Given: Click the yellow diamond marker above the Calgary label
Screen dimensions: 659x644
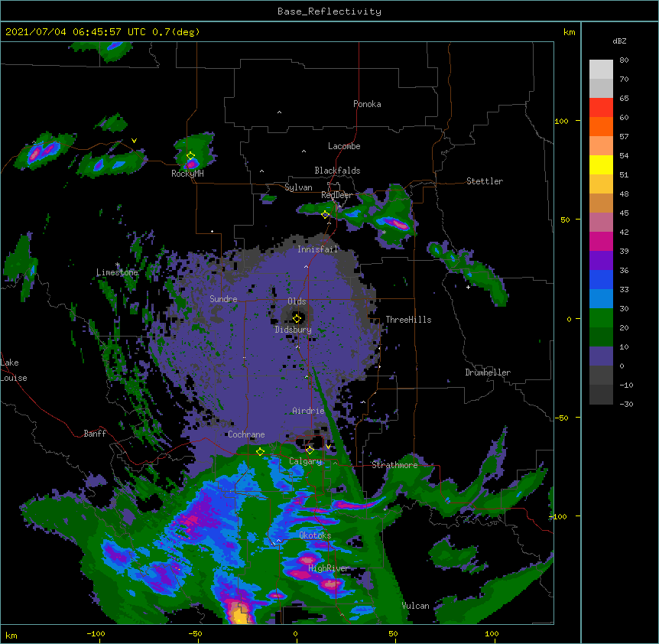Looking at the screenshot, I should tap(310, 450).
